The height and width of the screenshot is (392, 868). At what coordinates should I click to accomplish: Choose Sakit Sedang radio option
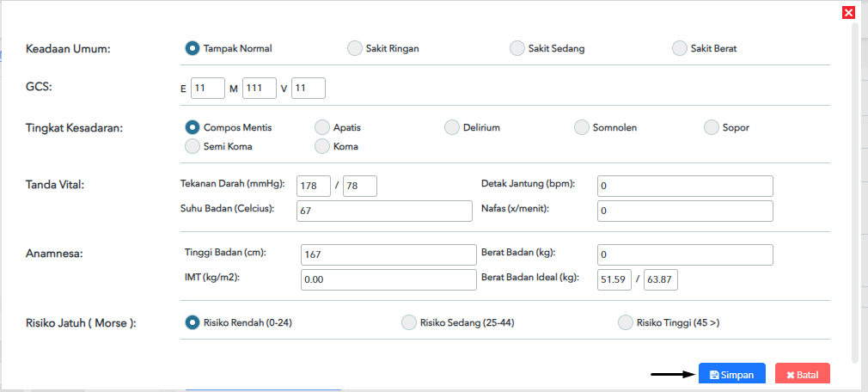pyautogui.click(x=517, y=48)
